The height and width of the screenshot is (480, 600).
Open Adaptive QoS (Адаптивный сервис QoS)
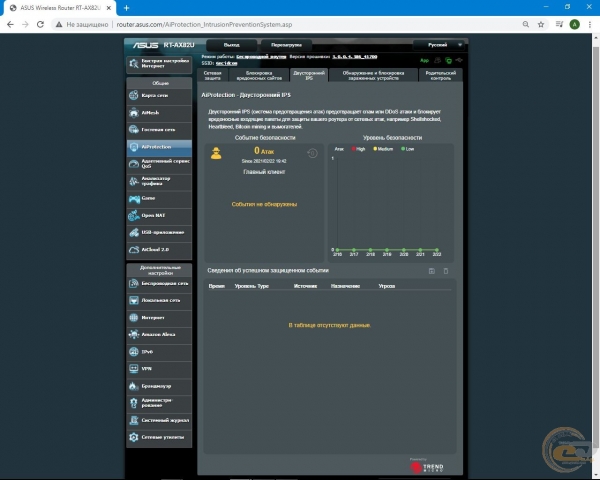pyautogui.click(x=159, y=164)
